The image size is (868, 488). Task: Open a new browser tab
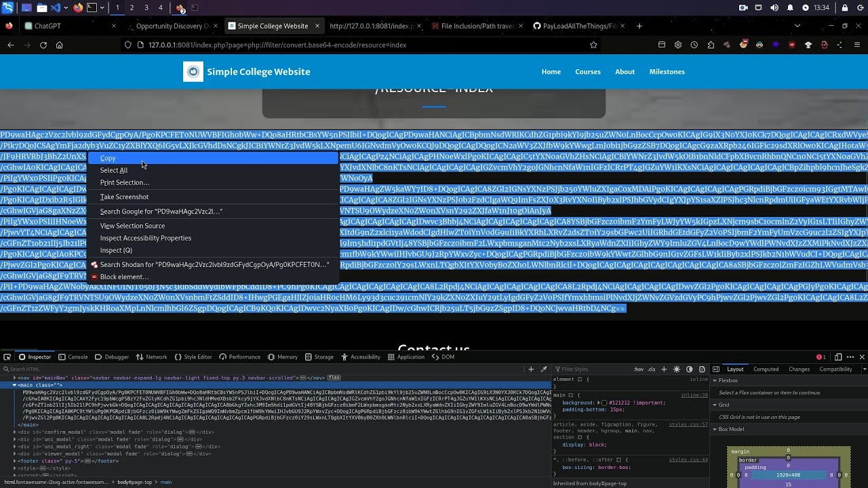click(639, 26)
